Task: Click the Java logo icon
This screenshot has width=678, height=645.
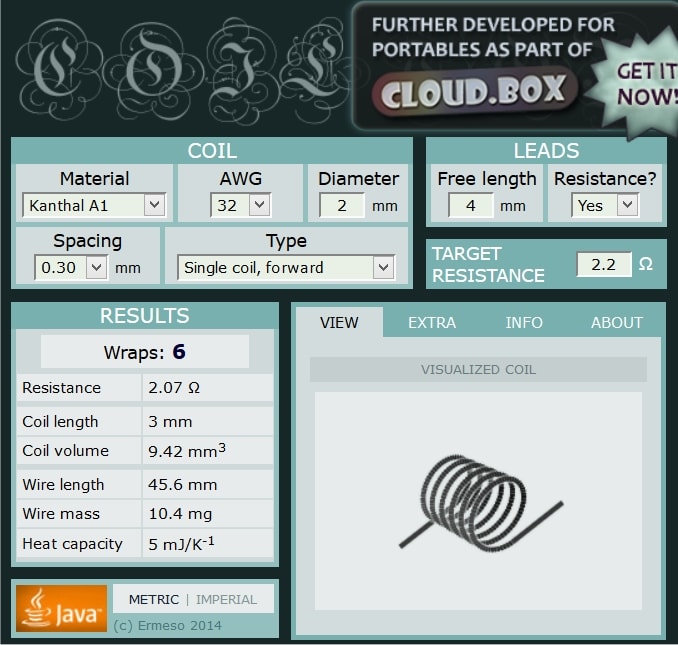Action: coord(61,608)
